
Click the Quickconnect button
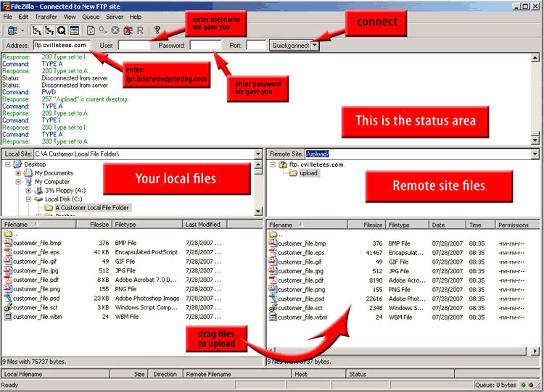coord(290,46)
